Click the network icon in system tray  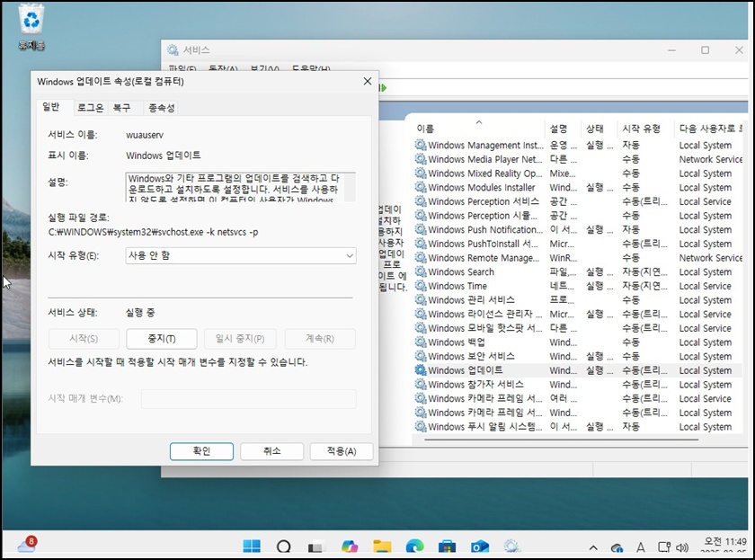click(x=664, y=547)
